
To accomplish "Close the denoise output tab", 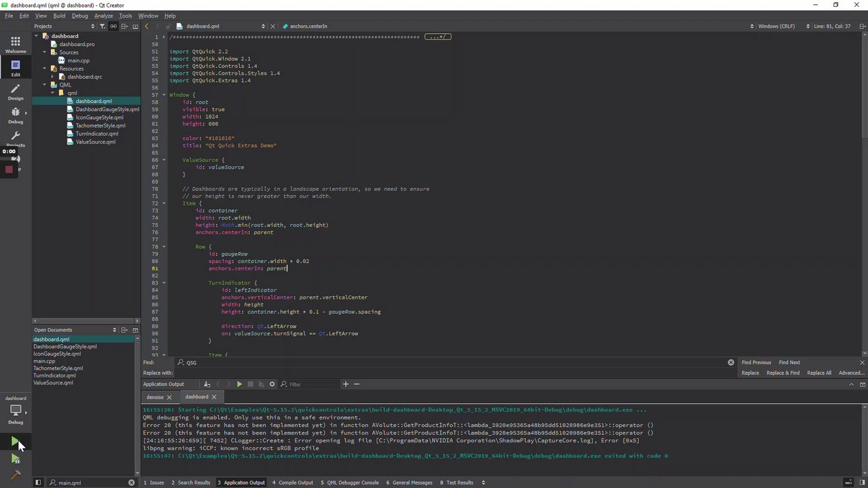I will (x=169, y=397).
